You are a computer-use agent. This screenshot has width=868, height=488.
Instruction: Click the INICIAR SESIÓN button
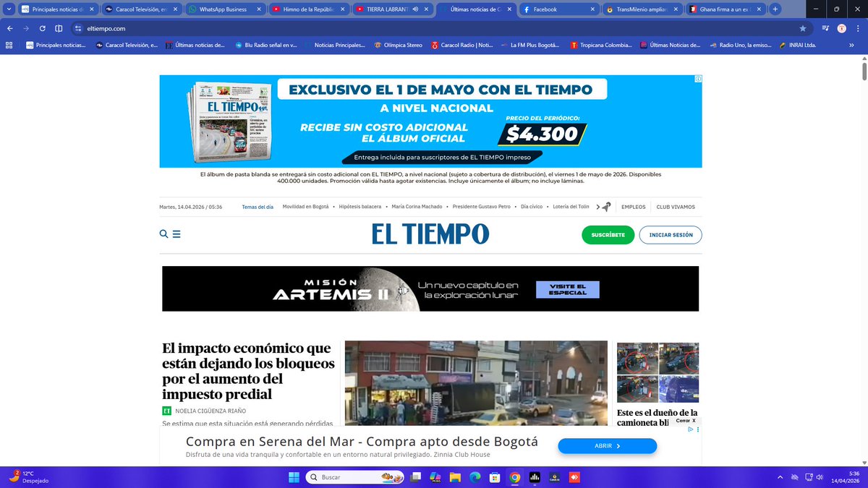[671, 235]
